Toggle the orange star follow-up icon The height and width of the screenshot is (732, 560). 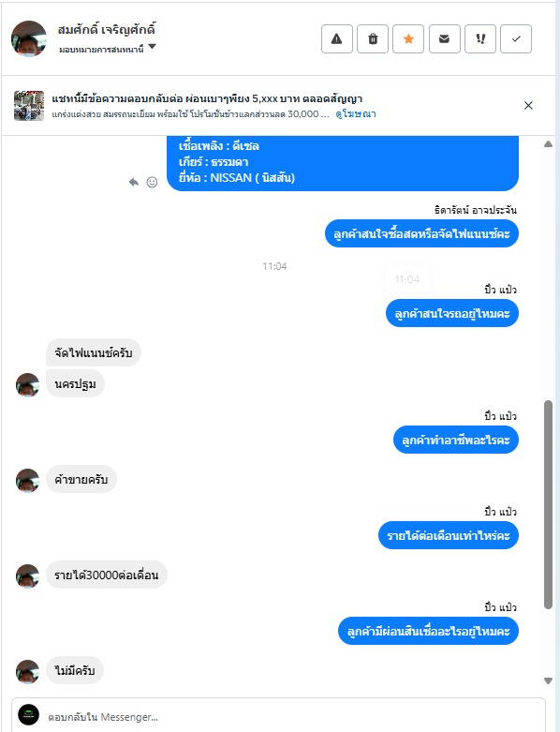pyautogui.click(x=408, y=38)
